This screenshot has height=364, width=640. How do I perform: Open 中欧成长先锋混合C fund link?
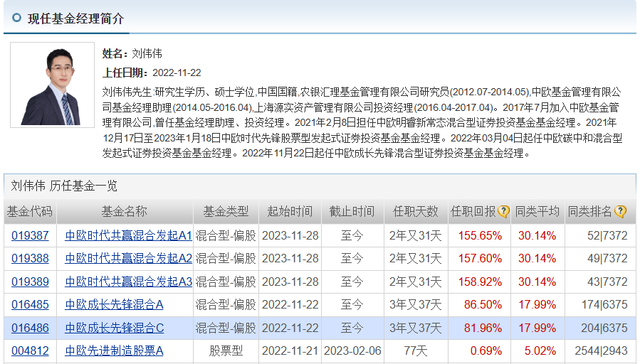click(x=115, y=328)
